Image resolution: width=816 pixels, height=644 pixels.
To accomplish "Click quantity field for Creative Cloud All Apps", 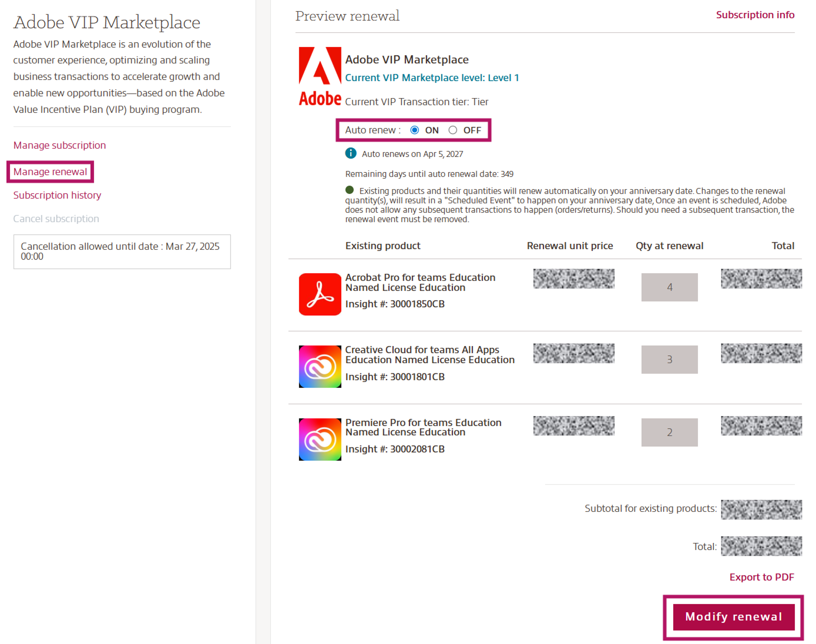I will 670,359.
